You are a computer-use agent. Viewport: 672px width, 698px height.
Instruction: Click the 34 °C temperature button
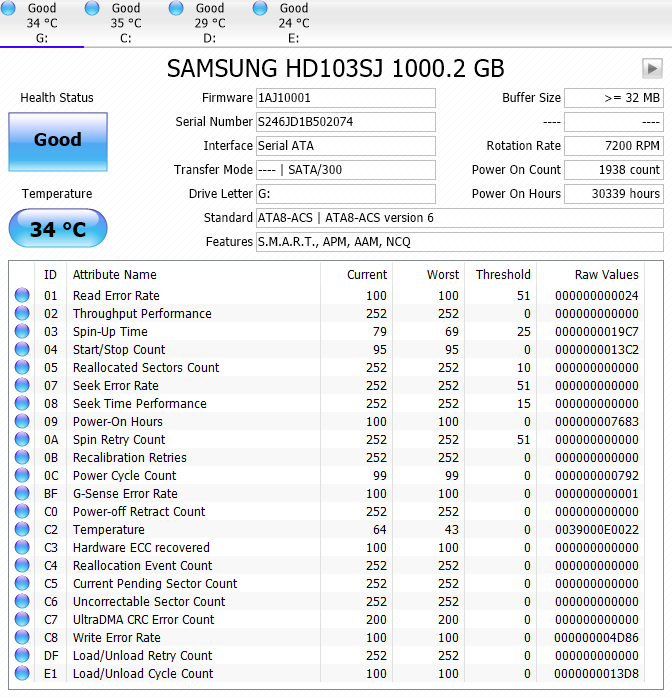(58, 228)
